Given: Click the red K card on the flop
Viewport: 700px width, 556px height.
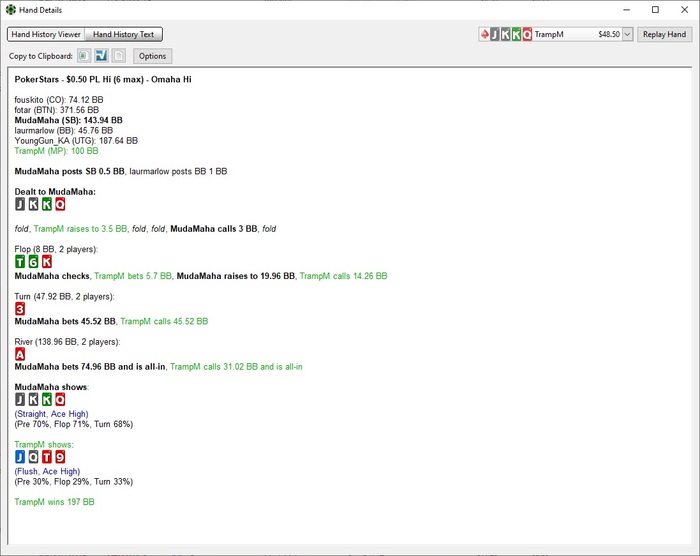Looking at the screenshot, I should click(46, 261).
